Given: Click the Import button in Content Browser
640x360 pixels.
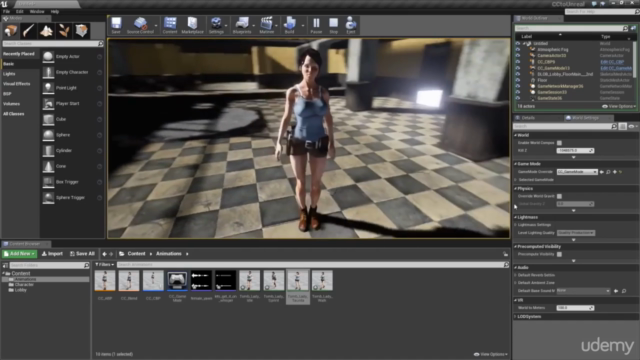Looking at the screenshot, I should point(53,254).
